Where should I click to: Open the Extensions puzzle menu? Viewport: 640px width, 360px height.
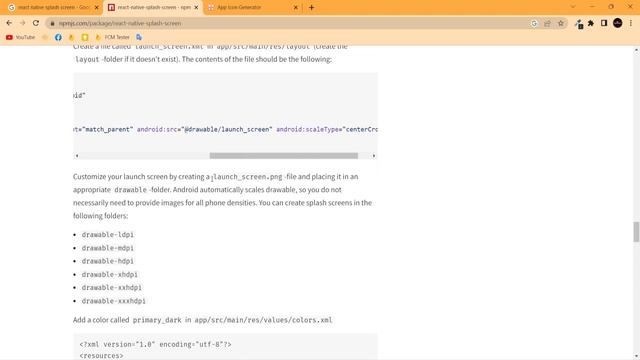coord(591,23)
